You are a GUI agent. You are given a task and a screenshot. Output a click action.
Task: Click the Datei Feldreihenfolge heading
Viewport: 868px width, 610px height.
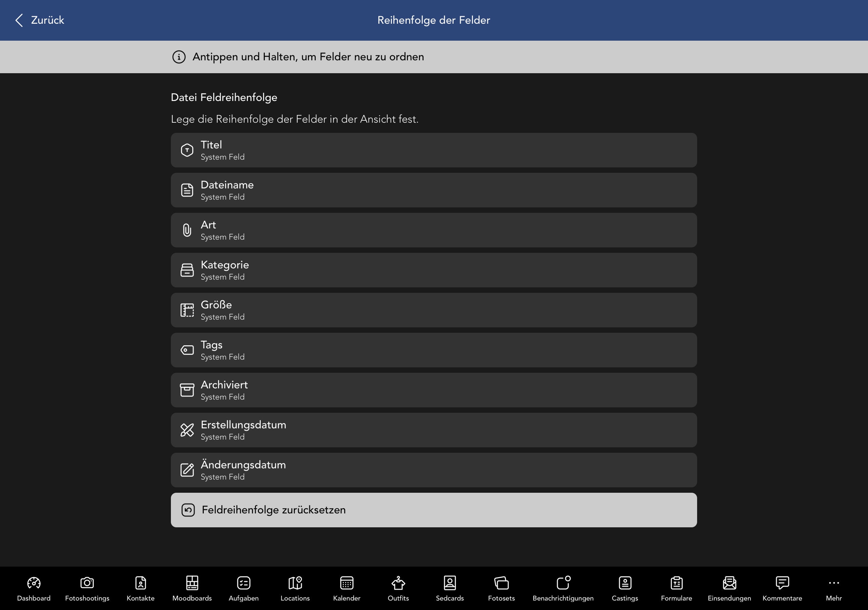(224, 98)
